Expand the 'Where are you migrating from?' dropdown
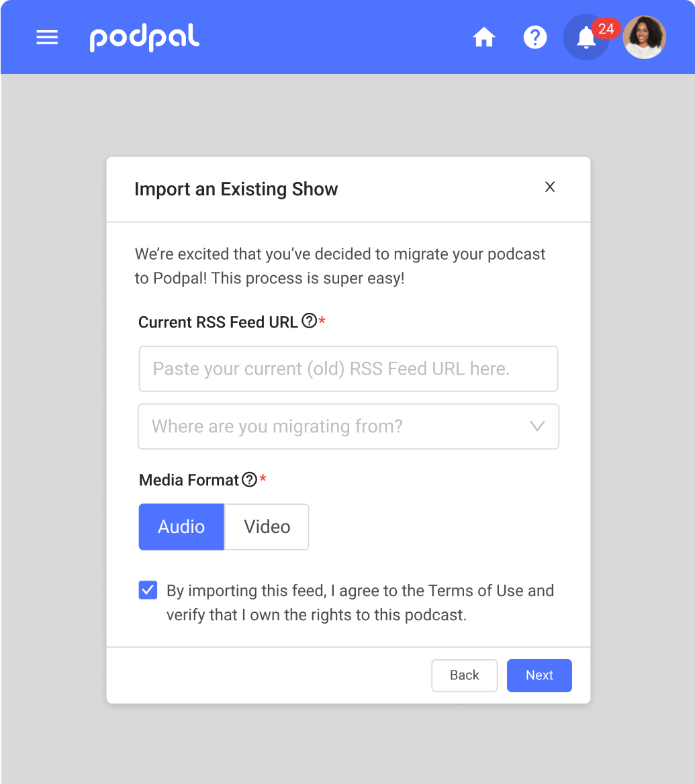 coord(349,426)
